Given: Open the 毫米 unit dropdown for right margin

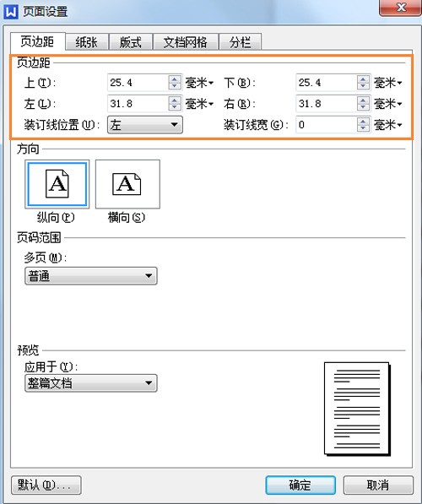Looking at the screenshot, I should pos(388,104).
